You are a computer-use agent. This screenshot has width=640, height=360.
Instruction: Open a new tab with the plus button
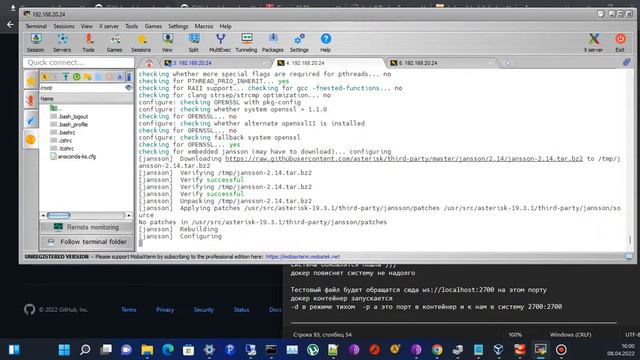pos(508,63)
